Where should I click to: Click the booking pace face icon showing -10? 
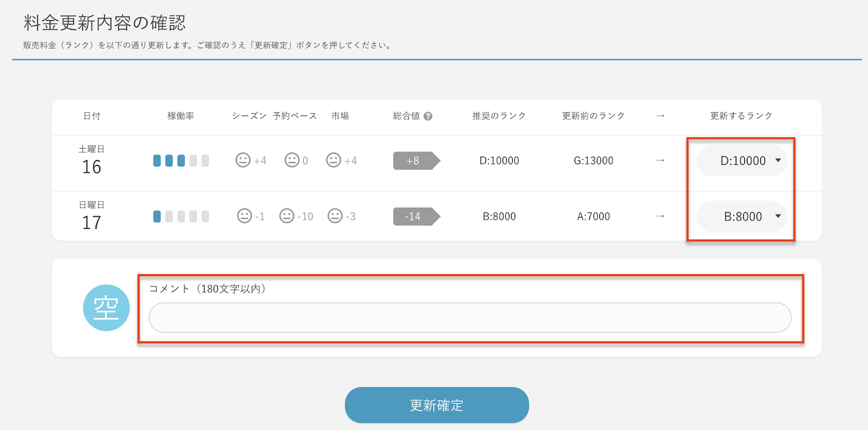(x=286, y=216)
